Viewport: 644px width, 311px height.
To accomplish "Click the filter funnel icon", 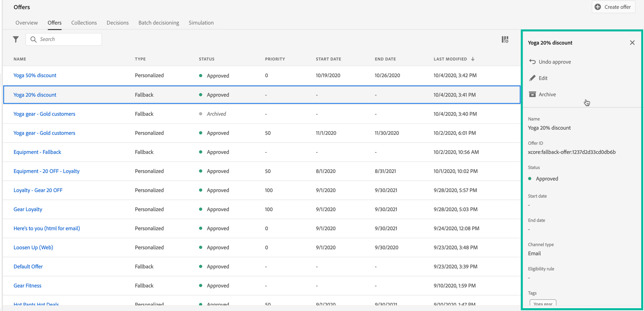I will coord(16,39).
